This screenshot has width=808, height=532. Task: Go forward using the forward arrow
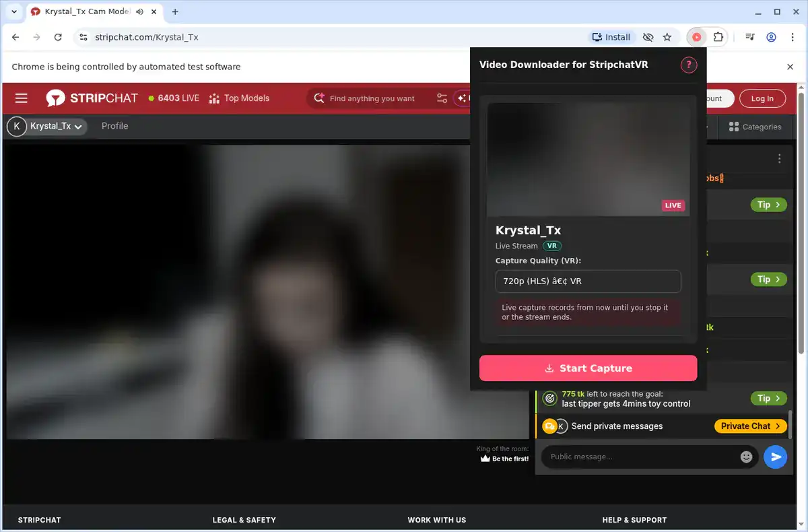click(x=37, y=37)
